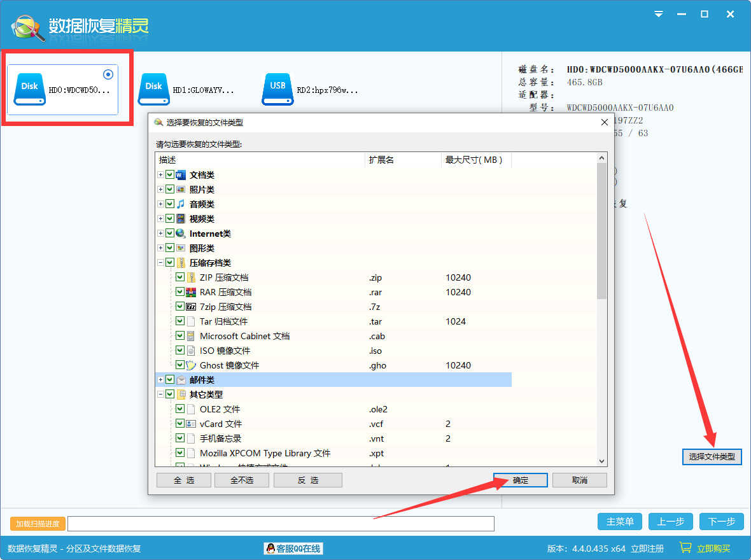Expand the 照片类 tree node
751x560 pixels.
[160, 190]
